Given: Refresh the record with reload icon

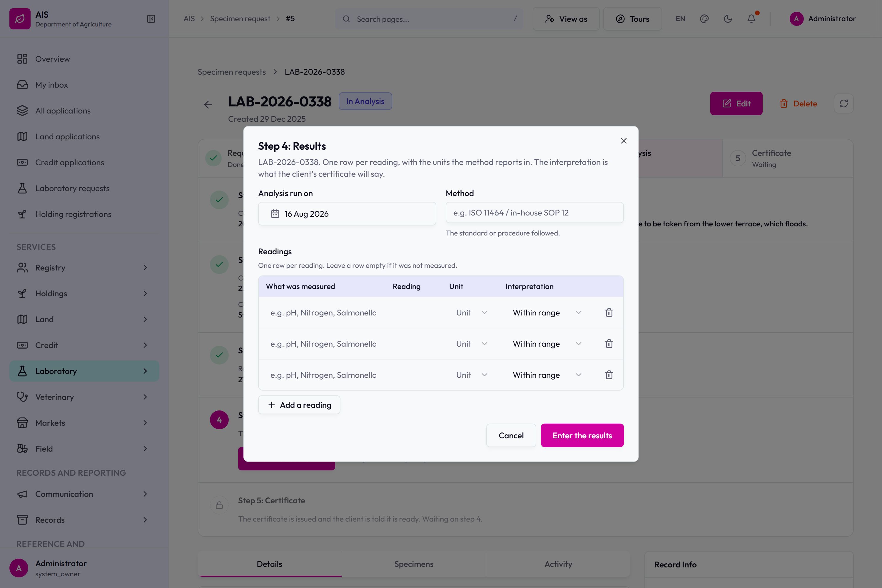Looking at the screenshot, I should point(844,103).
